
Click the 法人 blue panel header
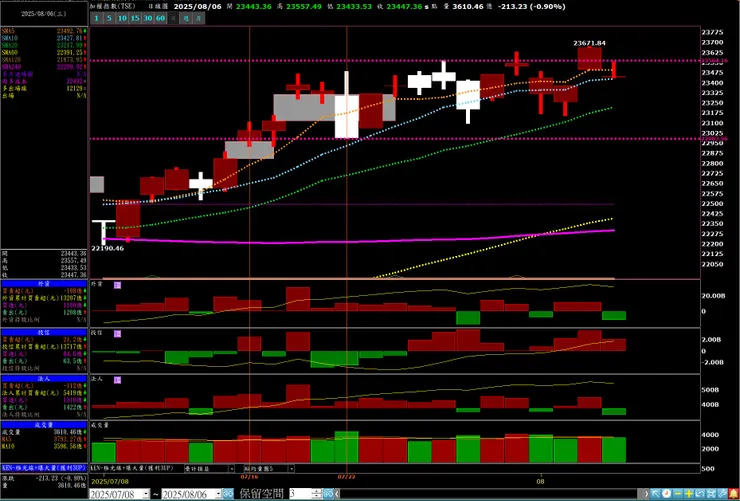click(x=44, y=378)
